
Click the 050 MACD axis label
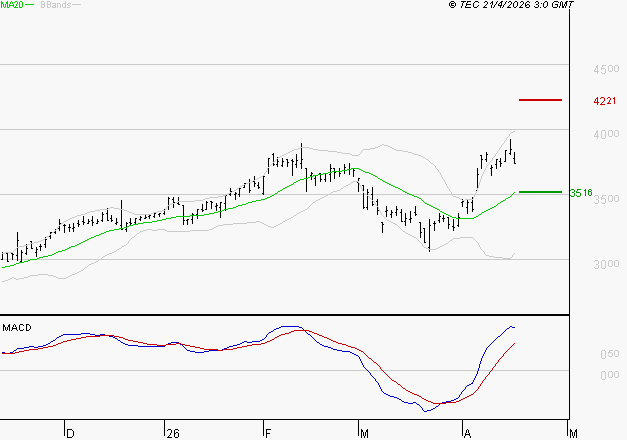coord(610,354)
